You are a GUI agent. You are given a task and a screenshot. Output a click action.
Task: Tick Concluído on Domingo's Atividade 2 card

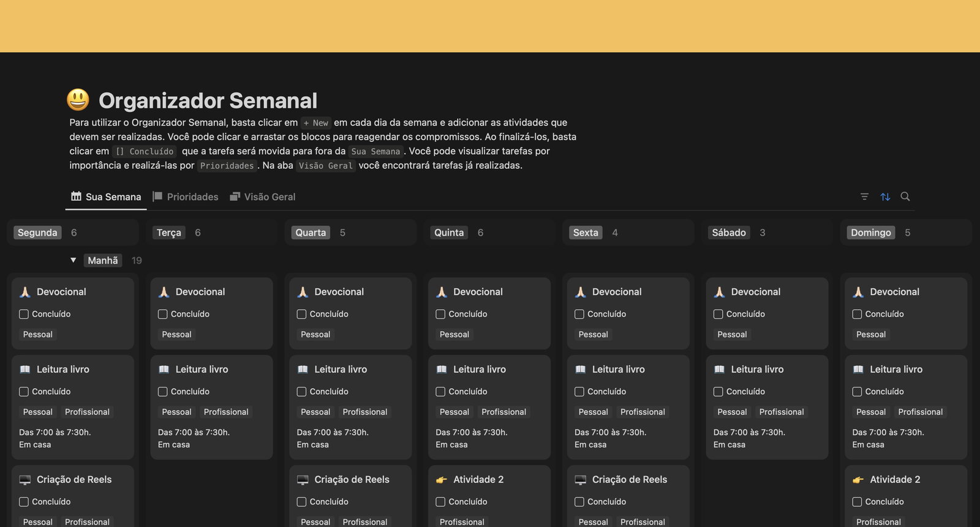(x=857, y=502)
